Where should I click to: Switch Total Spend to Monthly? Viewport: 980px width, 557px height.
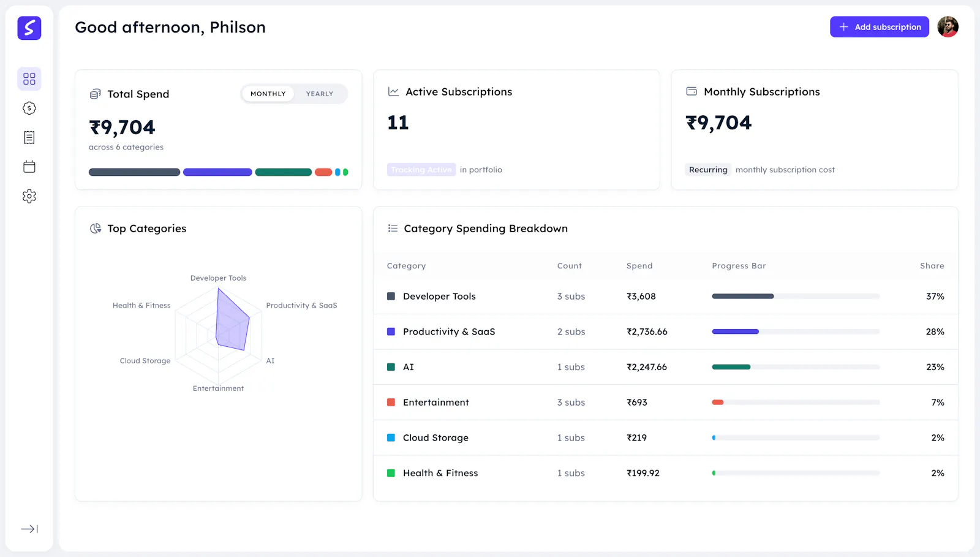click(268, 94)
